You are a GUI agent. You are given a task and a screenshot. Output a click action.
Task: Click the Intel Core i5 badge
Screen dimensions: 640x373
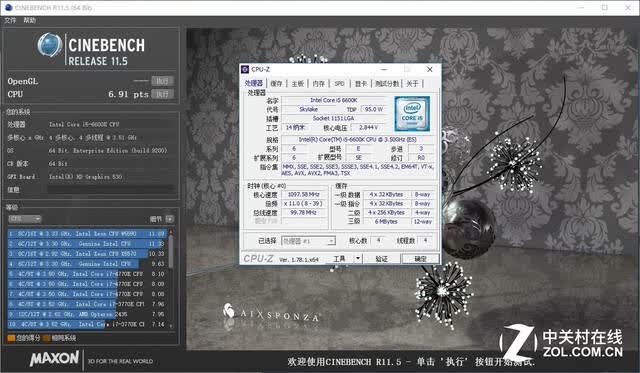point(412,113)
